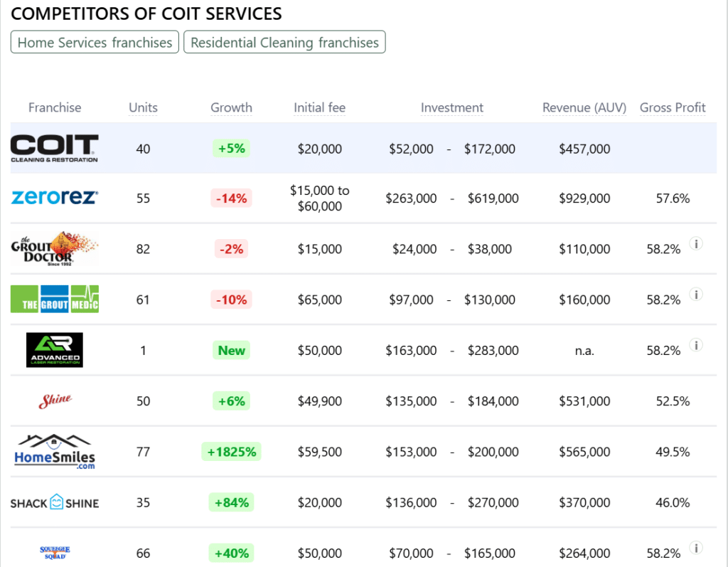Show gross profit info for Squeegee Squad
The width and height of the screenshot is (728, 567).
click(x=696, y=548)
